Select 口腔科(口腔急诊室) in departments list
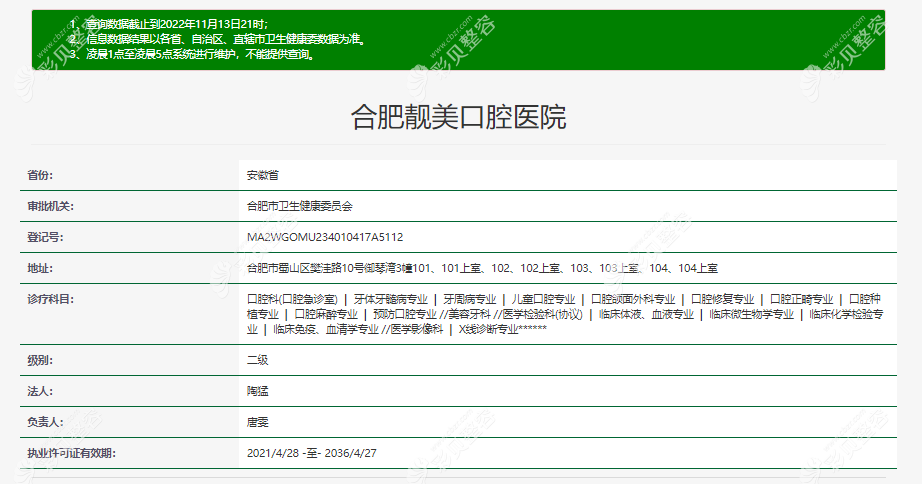 (292, 299)
